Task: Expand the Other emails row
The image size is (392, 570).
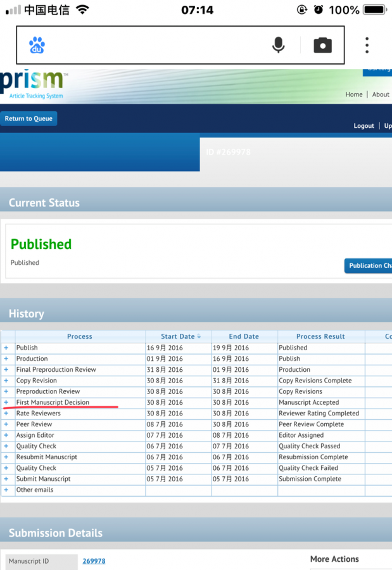Action: [7, 490]
